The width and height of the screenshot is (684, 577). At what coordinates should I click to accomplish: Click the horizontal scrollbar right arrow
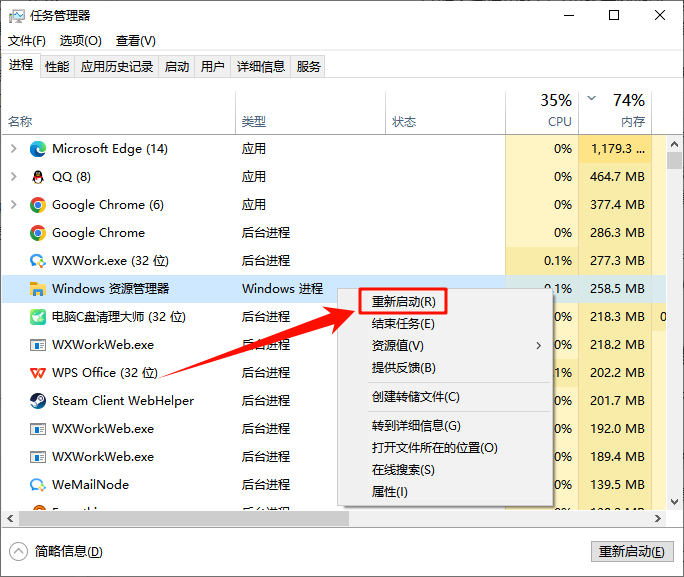pos(658,518)
